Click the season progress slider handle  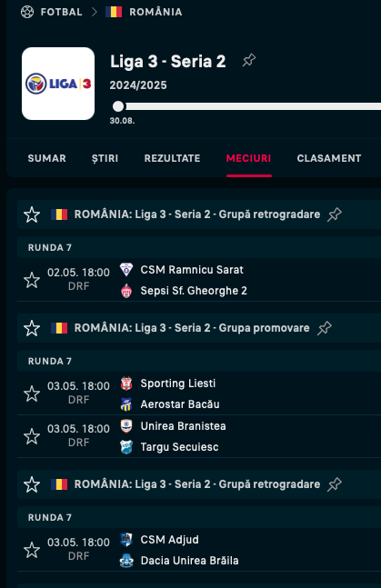[x=118, y=106]
